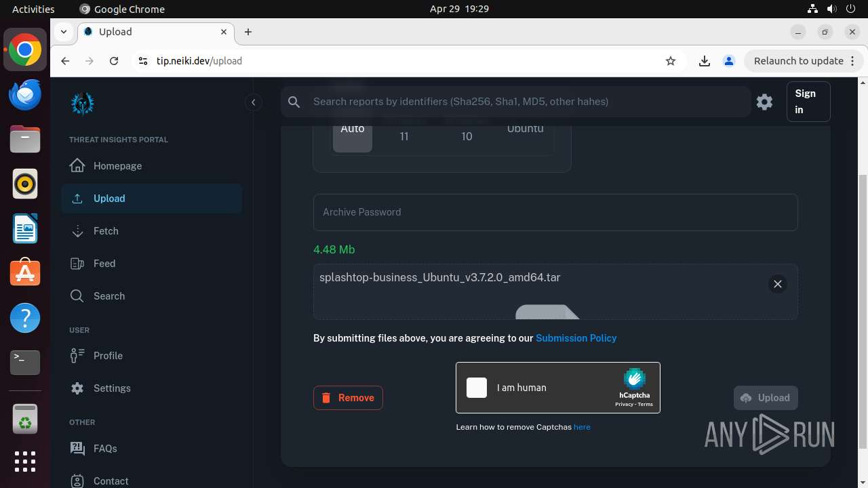The image size is (868, 488).
Task: Click the Homepage house icon
Action: point(77,165)
